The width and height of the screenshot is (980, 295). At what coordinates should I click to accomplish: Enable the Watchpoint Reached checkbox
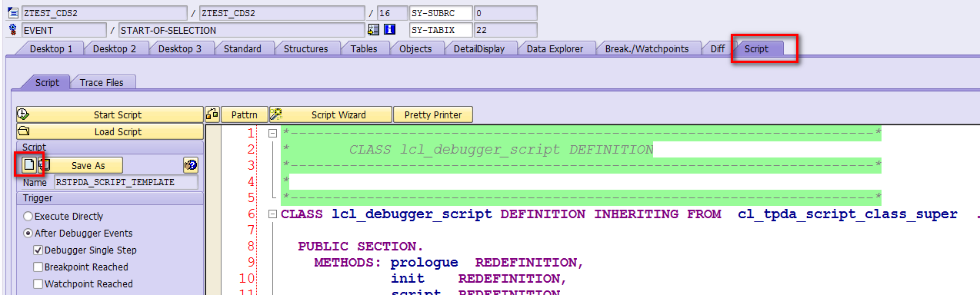38,284
